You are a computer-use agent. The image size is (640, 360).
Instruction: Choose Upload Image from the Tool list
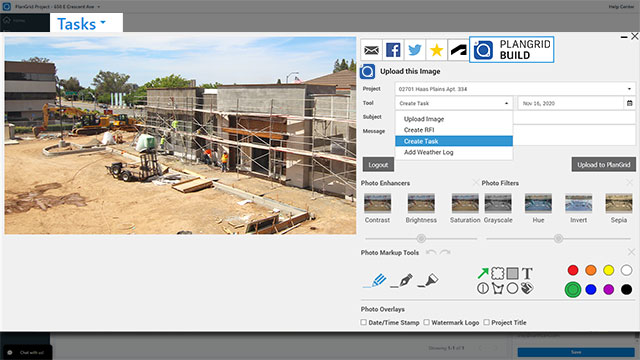[x=454, y=119]
